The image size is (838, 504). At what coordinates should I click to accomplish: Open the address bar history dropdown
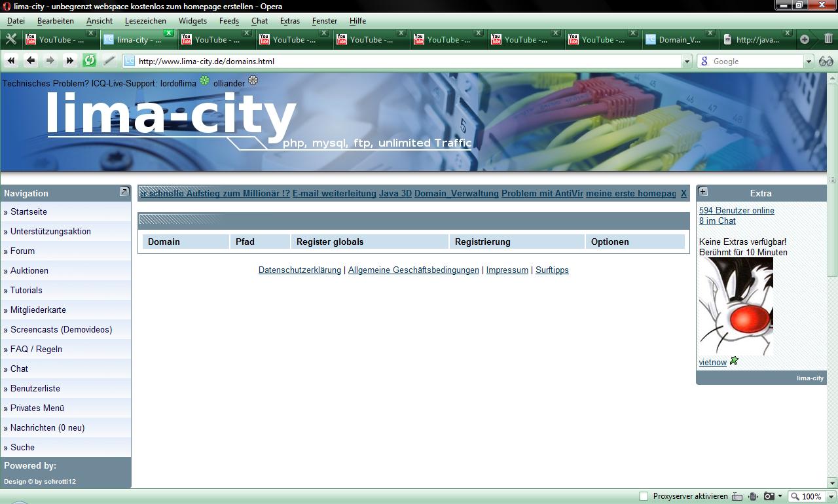click(687, 61)
